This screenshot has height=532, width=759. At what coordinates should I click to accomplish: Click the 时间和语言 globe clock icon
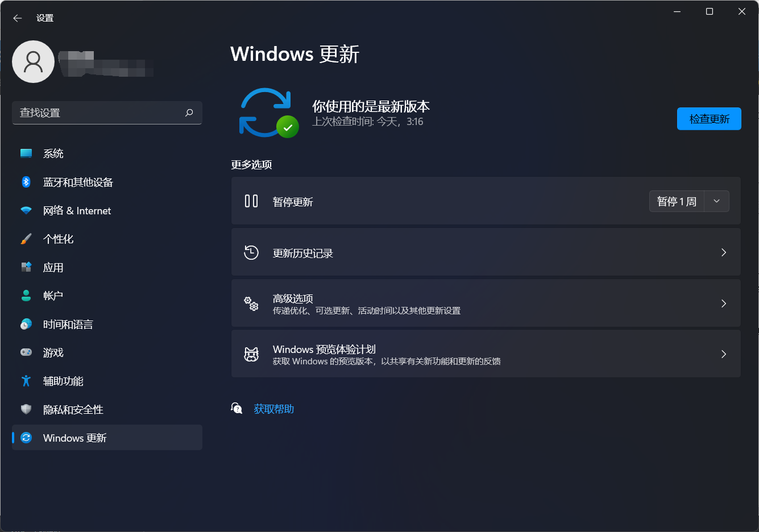click(26, 324)
